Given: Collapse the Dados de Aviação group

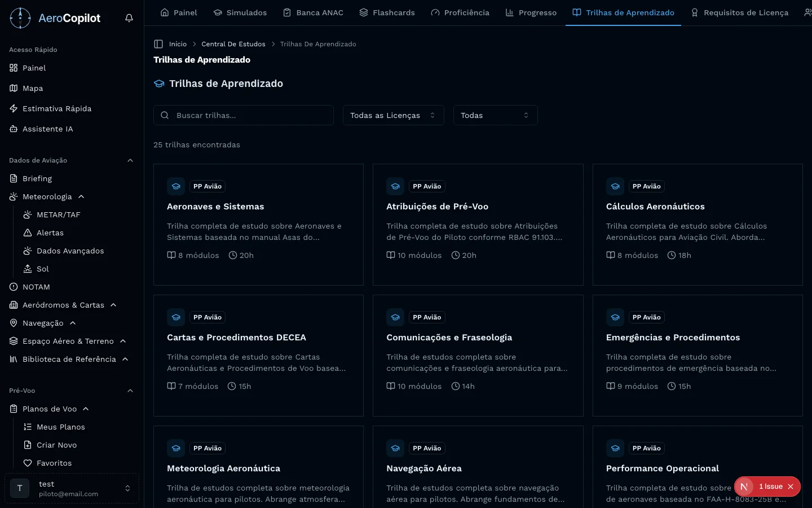Looking at the screenshot, I should tap(130, 160).
